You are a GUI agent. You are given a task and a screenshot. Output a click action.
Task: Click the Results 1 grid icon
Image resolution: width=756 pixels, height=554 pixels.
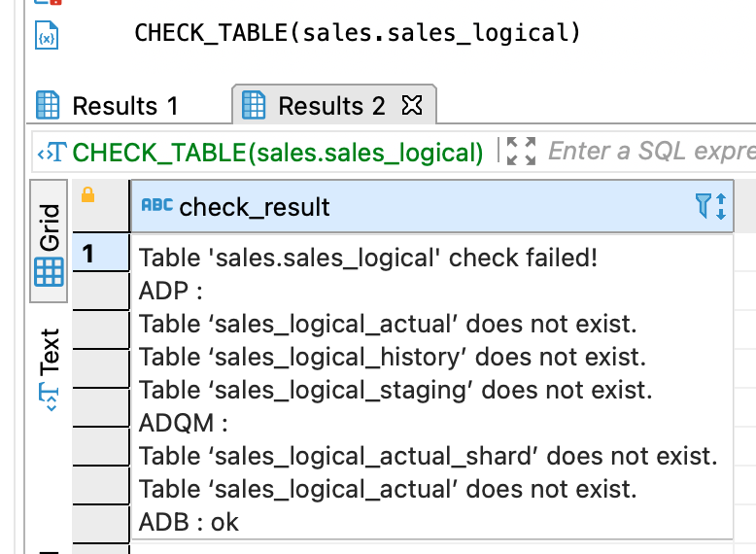coord(48,105)
